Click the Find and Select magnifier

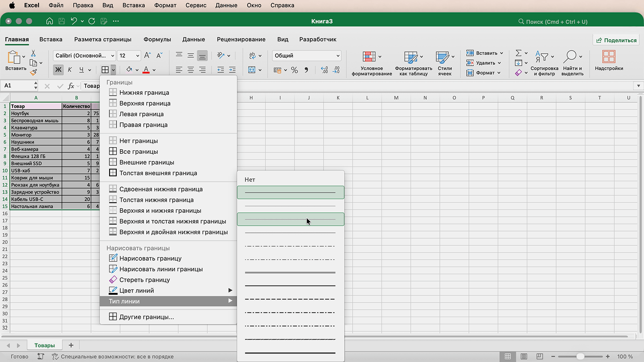click(x=570, y=57)
